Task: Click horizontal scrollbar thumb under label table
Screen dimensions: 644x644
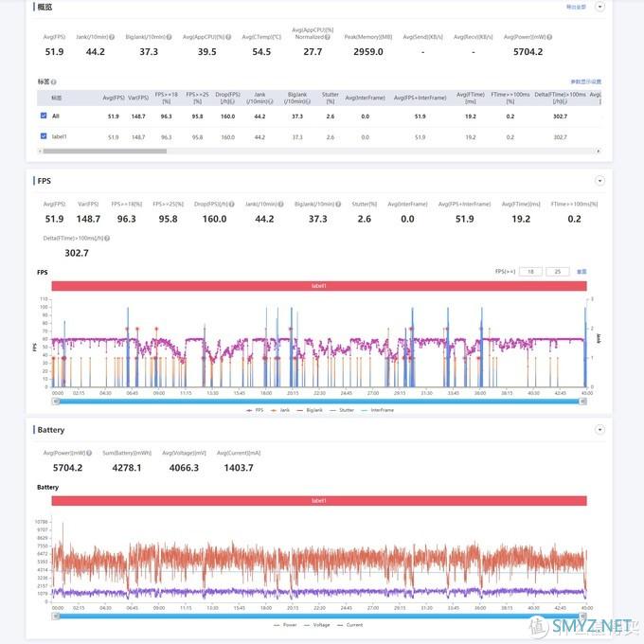Action: pos(105,152)
